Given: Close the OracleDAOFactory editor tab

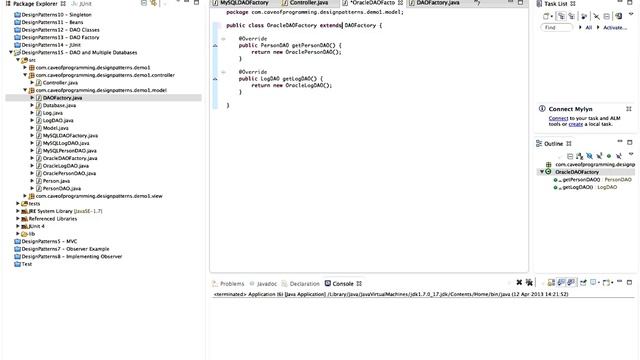Looking at the screenshot, I should [x=400, y=3].
